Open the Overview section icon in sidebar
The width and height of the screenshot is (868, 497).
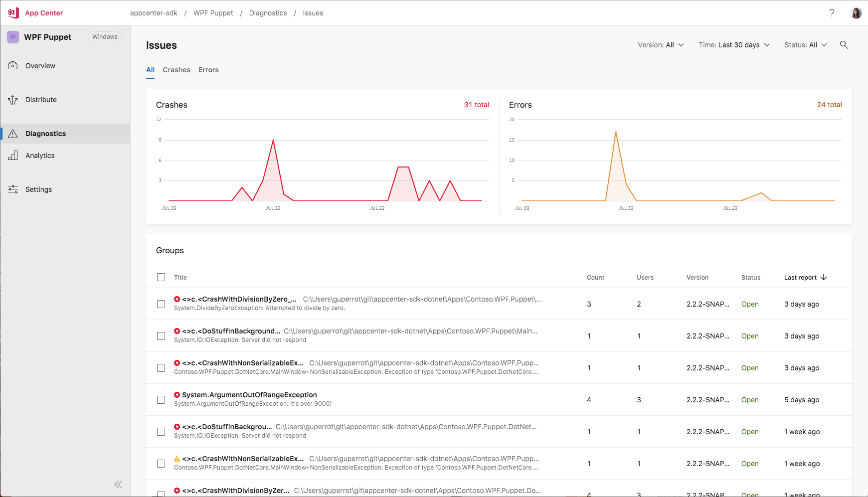click(13, 66)
